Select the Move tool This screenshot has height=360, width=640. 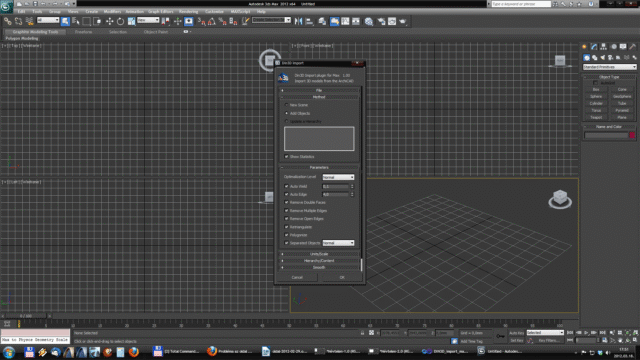[x=109, y=21]
